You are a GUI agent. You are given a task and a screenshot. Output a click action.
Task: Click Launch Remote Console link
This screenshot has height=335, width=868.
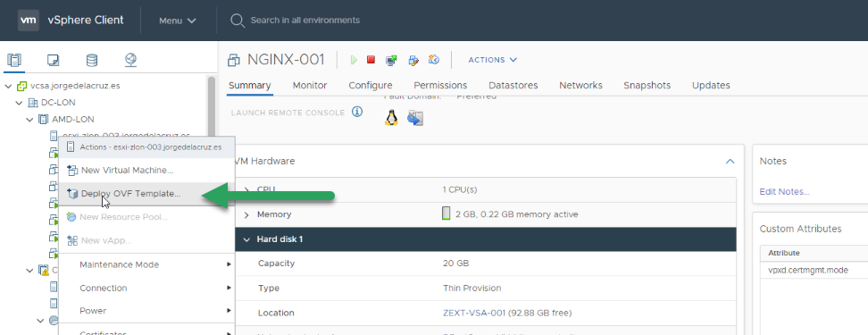tap(288, 113)
